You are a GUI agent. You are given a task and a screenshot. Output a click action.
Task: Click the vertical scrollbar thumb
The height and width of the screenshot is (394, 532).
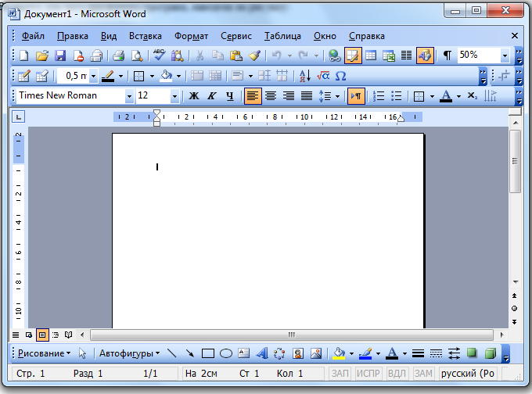(515, 161)
